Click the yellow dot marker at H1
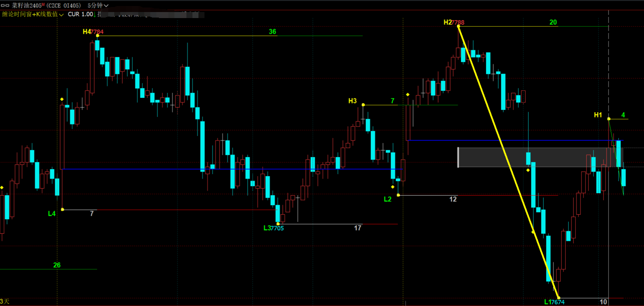 pos(609,119)
